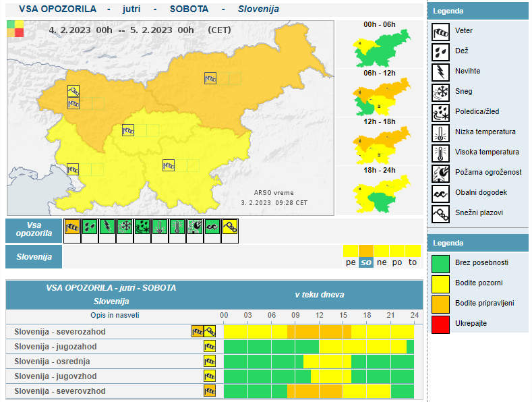Screen dimensions: 532x402
Task: Select the avalanche warning filter icon
Action: [230, 228]
